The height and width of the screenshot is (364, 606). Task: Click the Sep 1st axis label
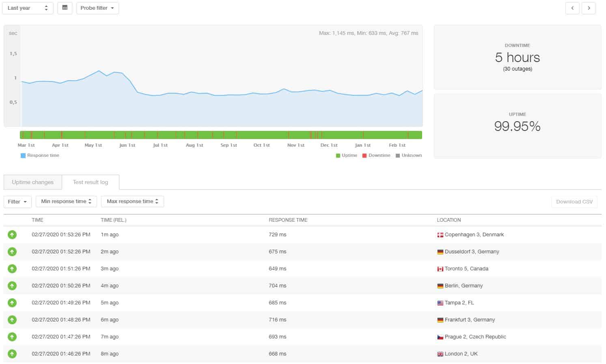(229, 145)
